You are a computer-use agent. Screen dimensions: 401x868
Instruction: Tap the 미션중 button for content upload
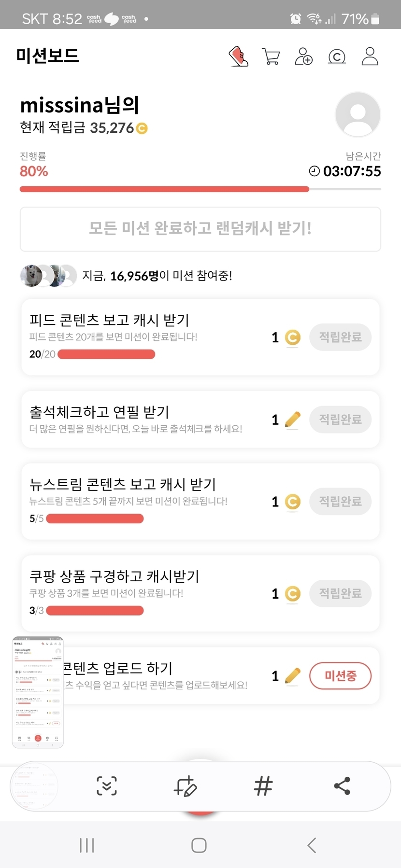click(x=340, y=676)
